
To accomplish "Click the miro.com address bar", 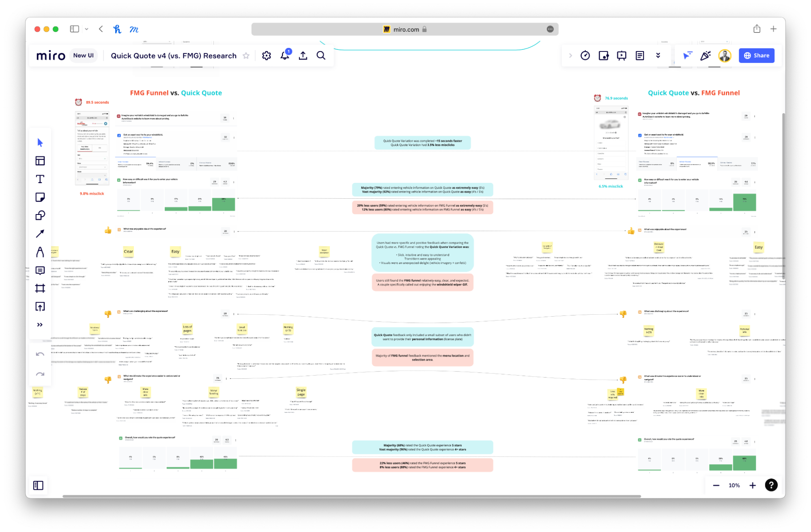I will click(404, 29).
